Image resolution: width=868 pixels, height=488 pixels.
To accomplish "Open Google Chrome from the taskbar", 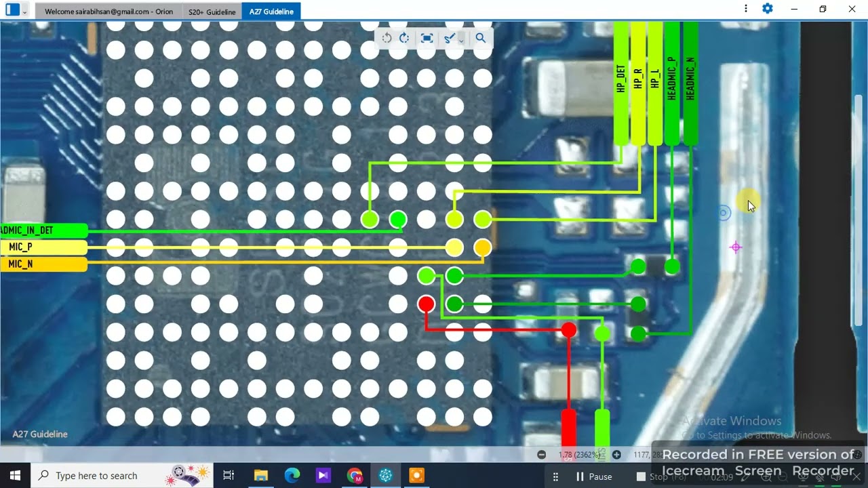I will point(355,476).
